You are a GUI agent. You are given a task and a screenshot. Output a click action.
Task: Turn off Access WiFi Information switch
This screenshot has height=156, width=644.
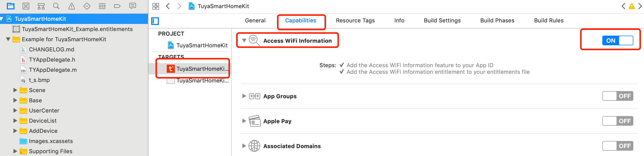click(618, 40)
